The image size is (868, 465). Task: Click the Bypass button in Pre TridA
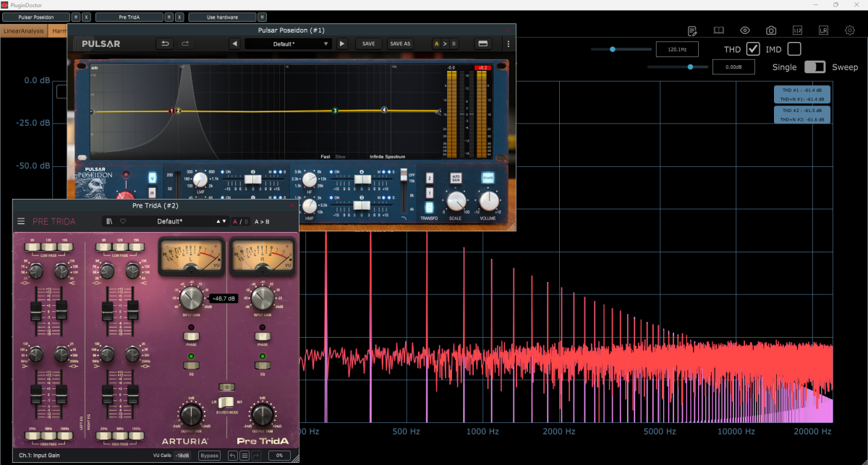(209, 456)
